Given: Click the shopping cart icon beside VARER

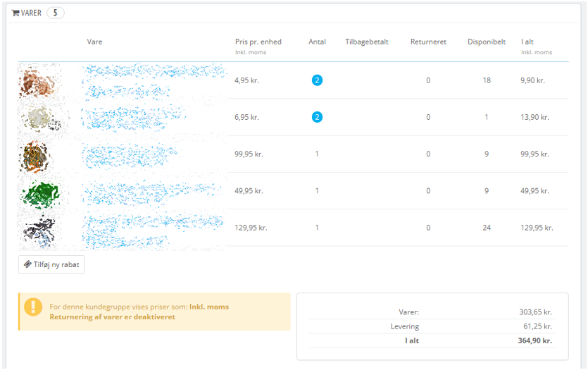Looking at the screenshot, I should (x=15, y=13).
